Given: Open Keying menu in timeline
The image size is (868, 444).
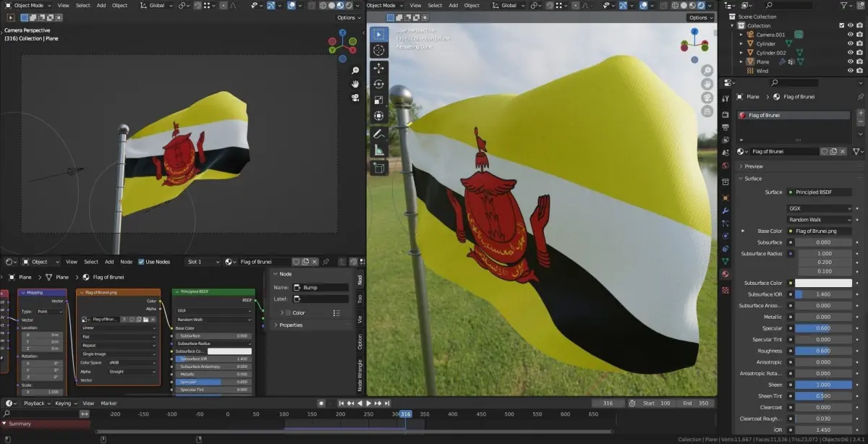Looking at the screenshot, I should (64, 403).
